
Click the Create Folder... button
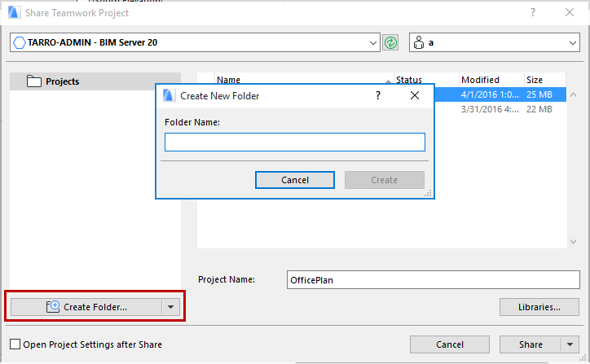pos(86,307)
